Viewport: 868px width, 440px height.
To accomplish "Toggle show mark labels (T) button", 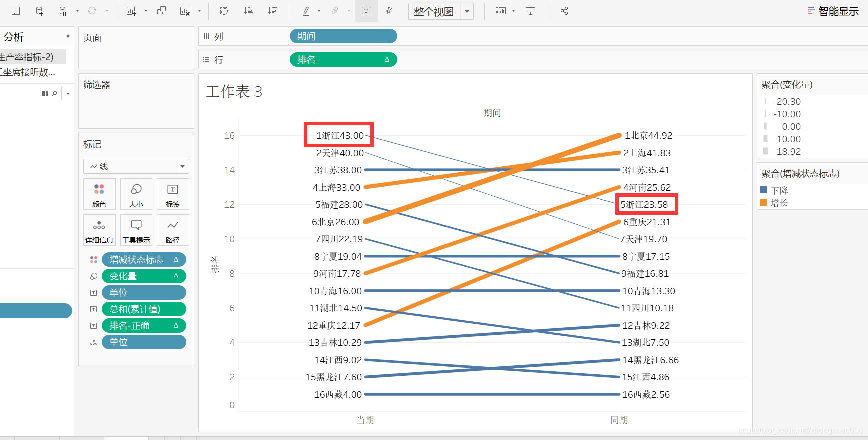I will [x=366, y=11].
